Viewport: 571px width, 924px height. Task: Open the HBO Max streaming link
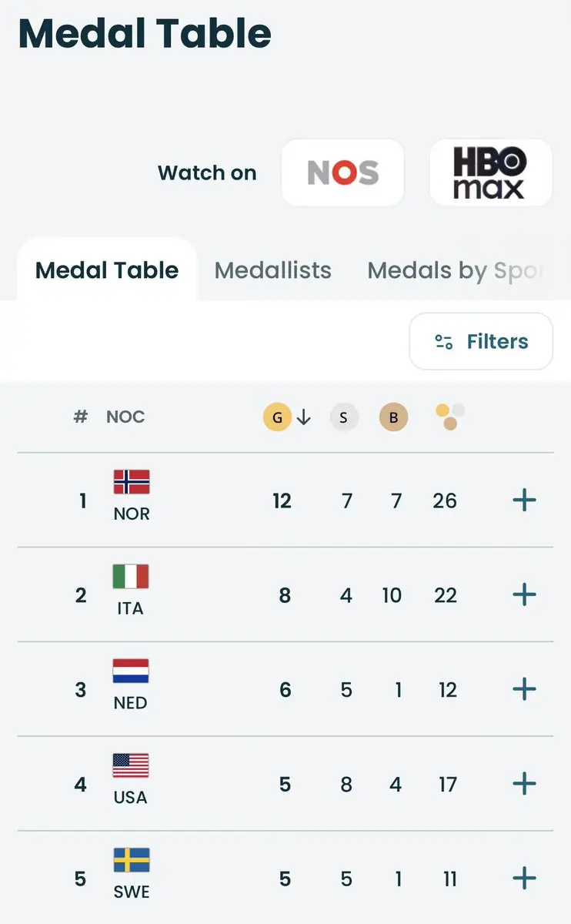490,172
